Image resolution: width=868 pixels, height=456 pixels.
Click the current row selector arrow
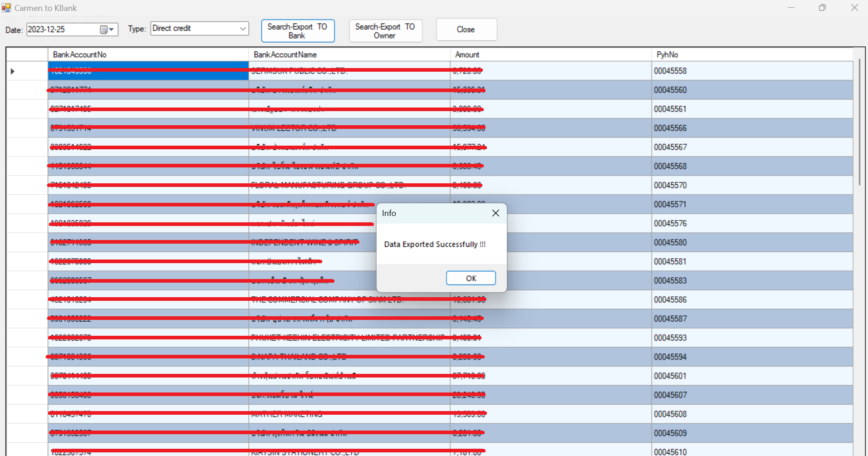(x=13, y=71)
